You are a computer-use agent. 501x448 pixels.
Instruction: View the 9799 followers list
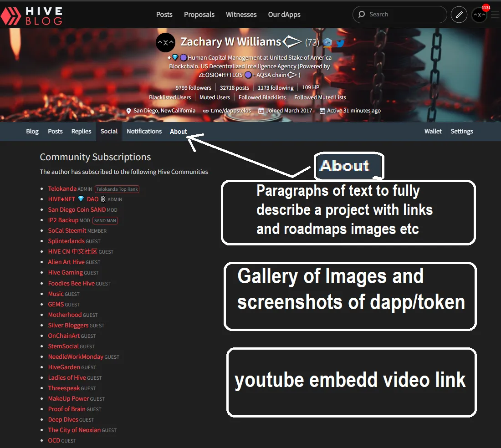click(x=193, y=88)
